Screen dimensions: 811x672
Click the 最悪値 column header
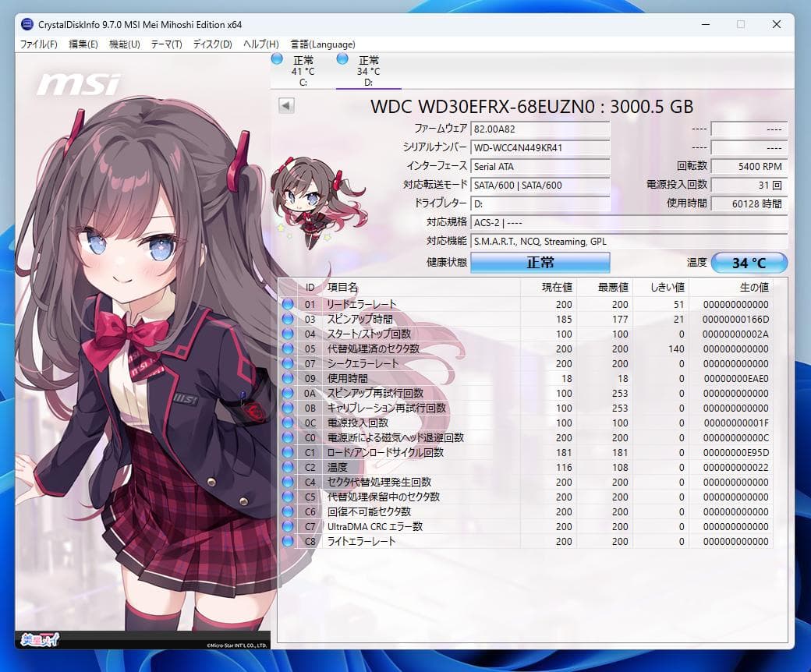(x=604, y=288)
